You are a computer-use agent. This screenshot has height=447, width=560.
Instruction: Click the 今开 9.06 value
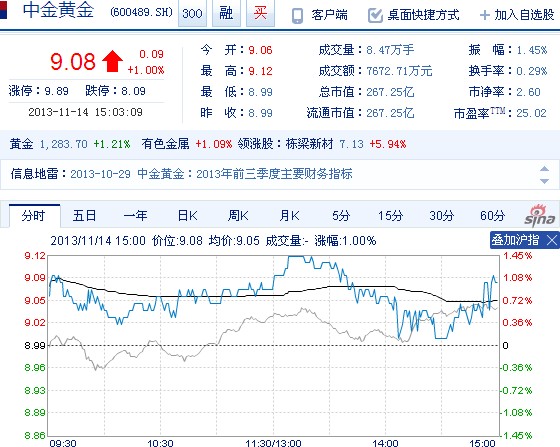click(260, 50)
